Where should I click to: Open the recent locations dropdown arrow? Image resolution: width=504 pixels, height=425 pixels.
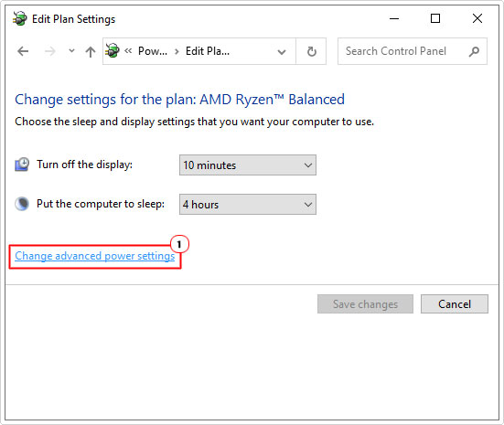tap(71, 51)
